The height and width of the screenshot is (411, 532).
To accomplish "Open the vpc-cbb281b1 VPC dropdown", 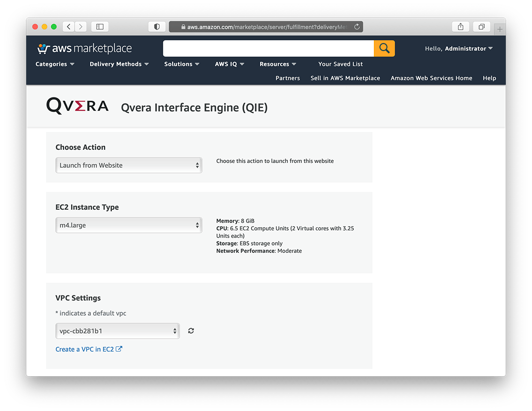I will tap(117, 331).
